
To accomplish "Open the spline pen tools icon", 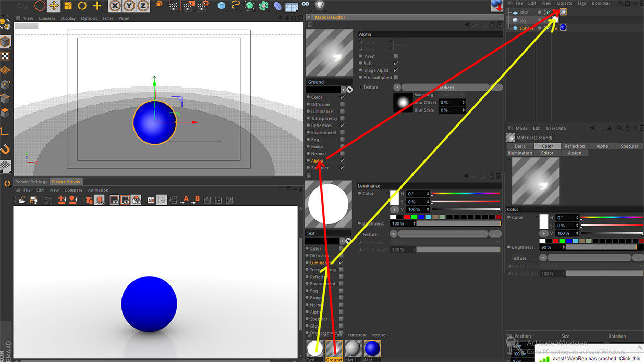I will pyautogui.click(x=236, y=6).
